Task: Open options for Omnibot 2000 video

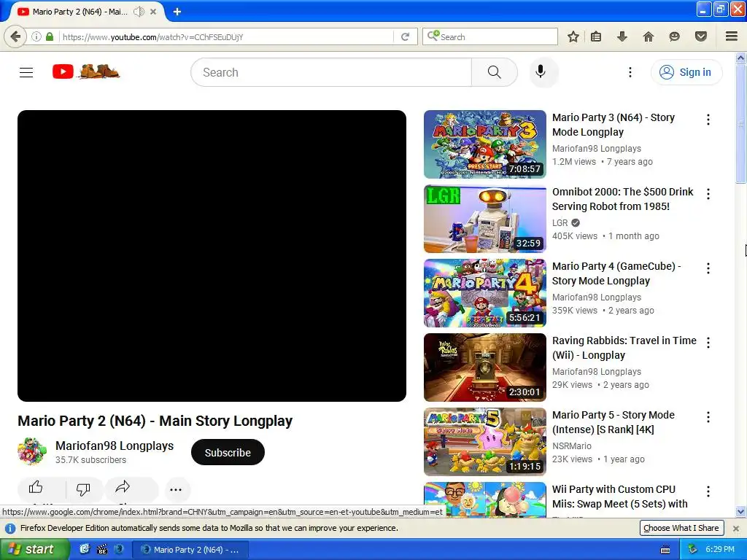Action: [708, 194]
